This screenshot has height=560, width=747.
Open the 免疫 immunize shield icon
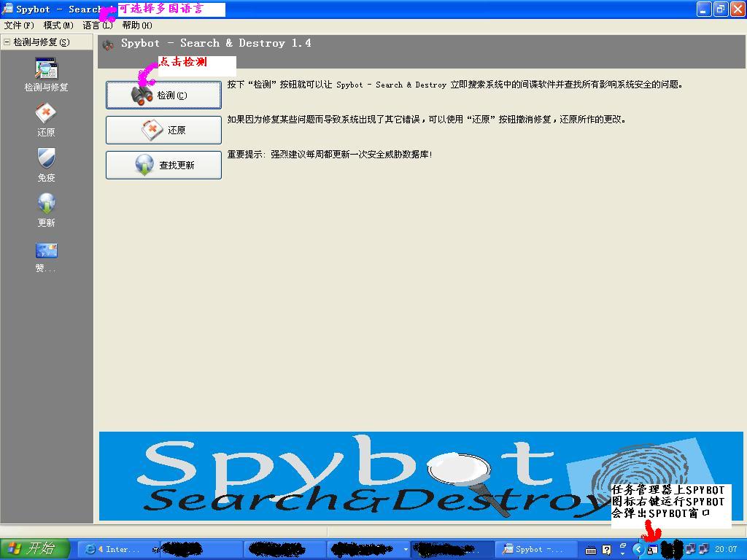click(46, 165)
